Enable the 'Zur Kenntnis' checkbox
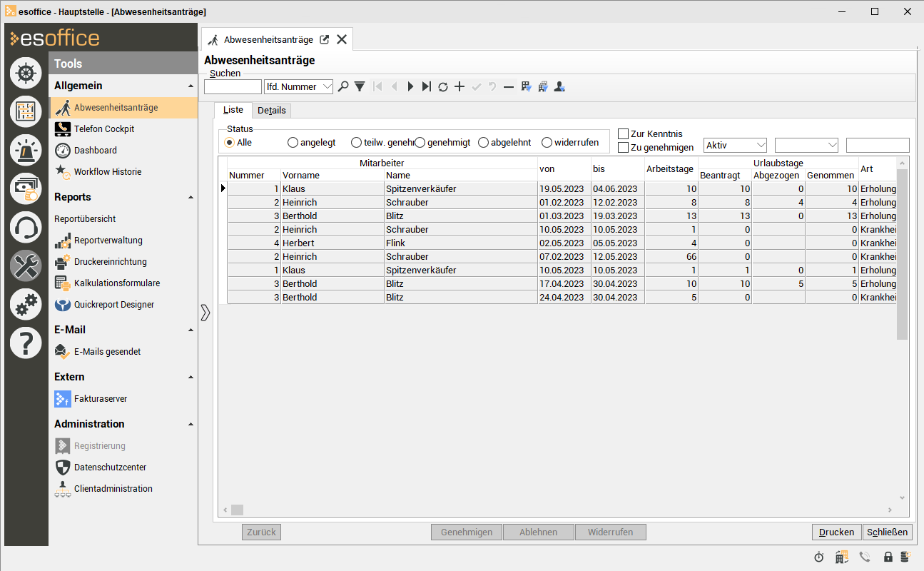 [x=623, y=134]
